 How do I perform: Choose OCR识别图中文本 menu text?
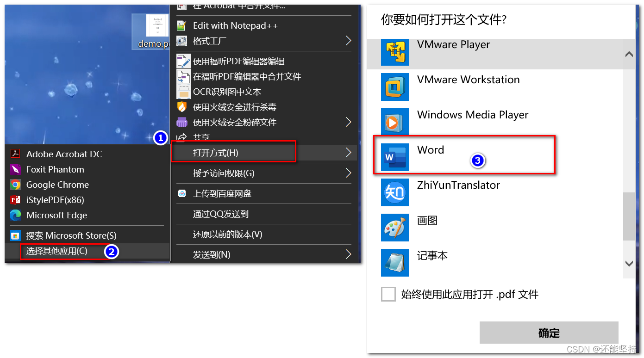point(227,92)
